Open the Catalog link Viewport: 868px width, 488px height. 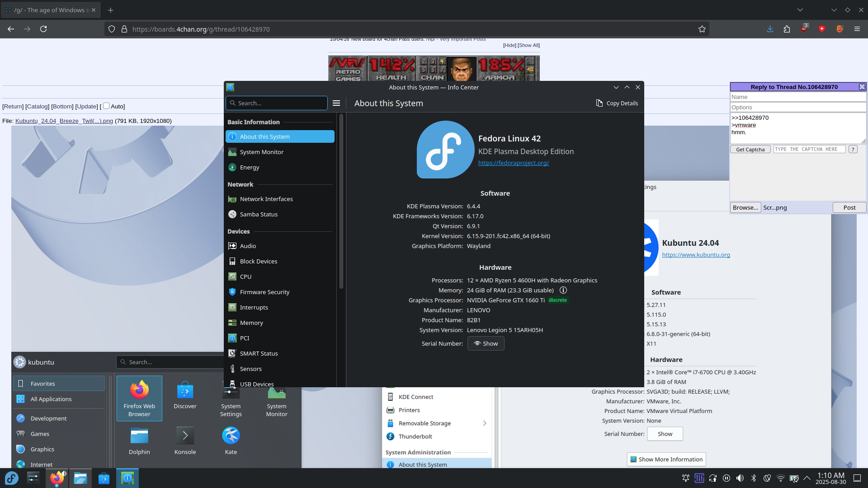[x=37, y=106]
